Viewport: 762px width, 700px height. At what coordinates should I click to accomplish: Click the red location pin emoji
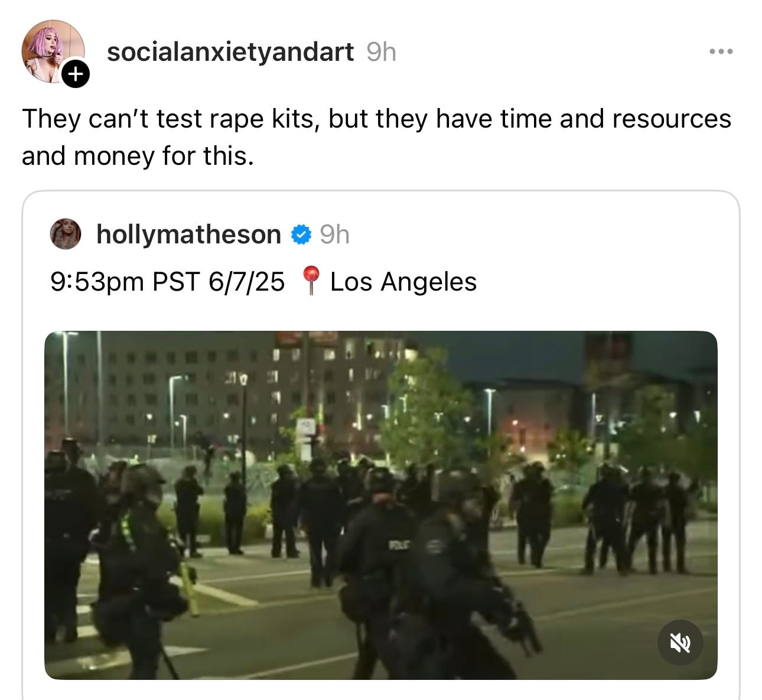coord(311,281)
